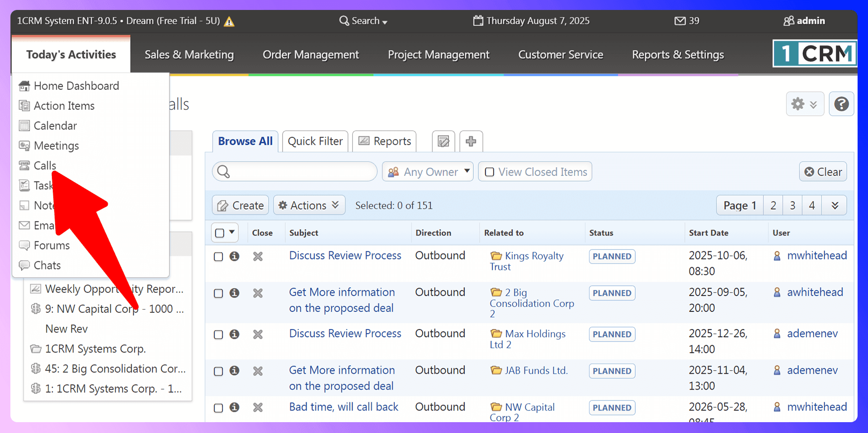Go to page 3 of results
868x433 pixels.
793,206
